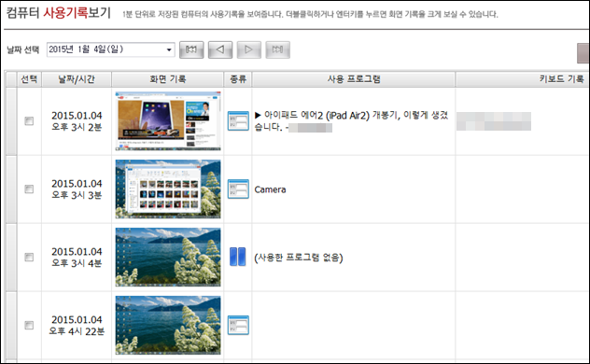Go to the next day arrow button
Image resolution: width=590 pixels, height=364 pixels.
pos(248,49)
